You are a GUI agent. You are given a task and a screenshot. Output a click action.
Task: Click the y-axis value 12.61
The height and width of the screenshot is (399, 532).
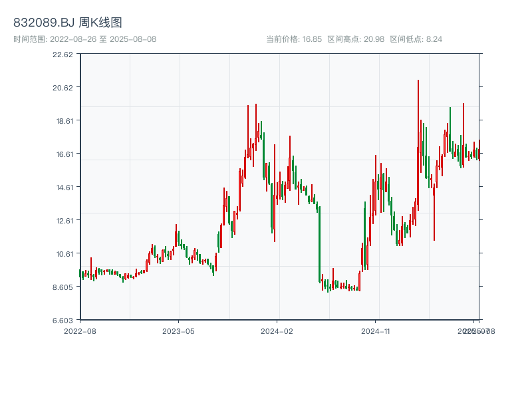[x=65, y=221]
